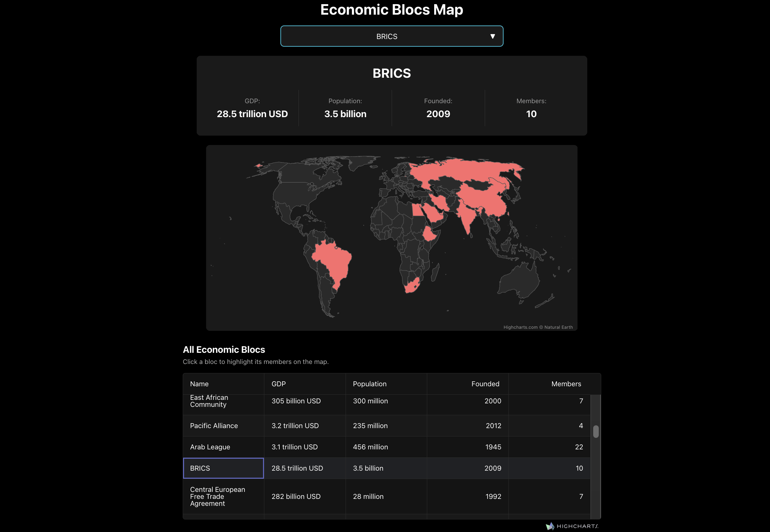Click the Founded column header
Image resolution: width=770 pixels, height=532 pixels.
point(485,384)
